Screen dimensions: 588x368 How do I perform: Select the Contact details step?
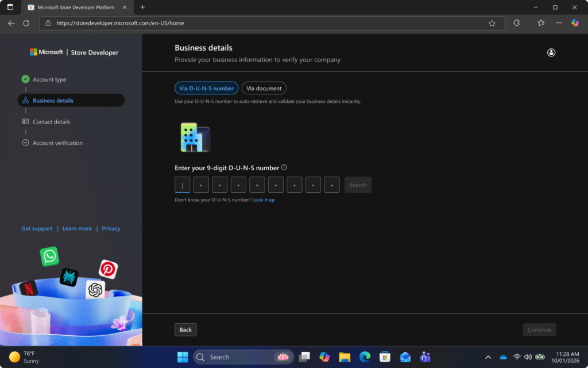pyautogui.click(x=51, y=122)
